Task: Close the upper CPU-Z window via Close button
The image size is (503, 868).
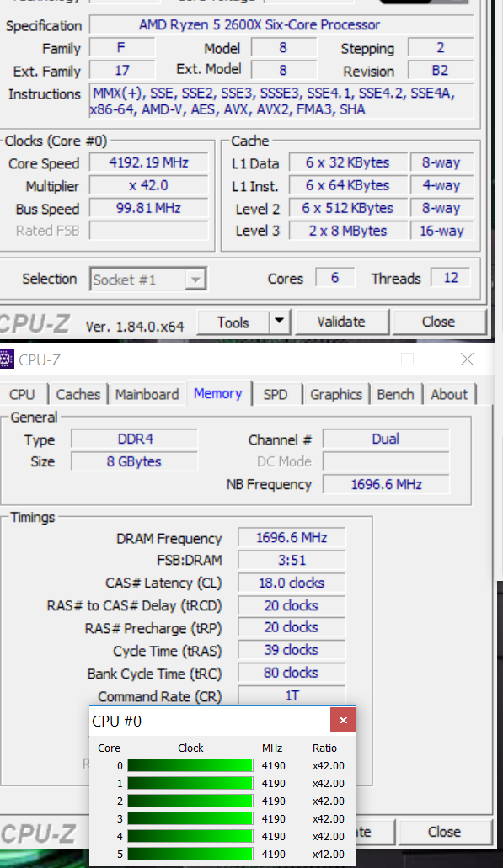Action: [x=439, y=322]
